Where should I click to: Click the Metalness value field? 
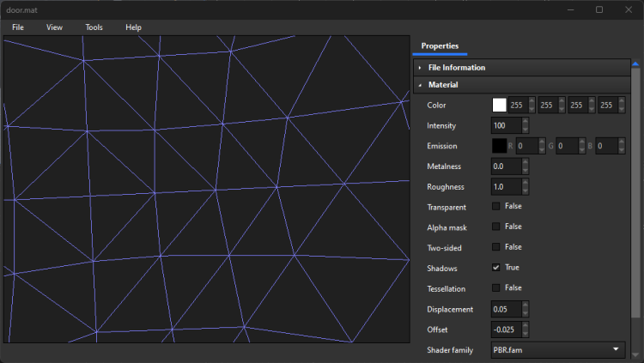pyautogui.click(x=505, y=166)
